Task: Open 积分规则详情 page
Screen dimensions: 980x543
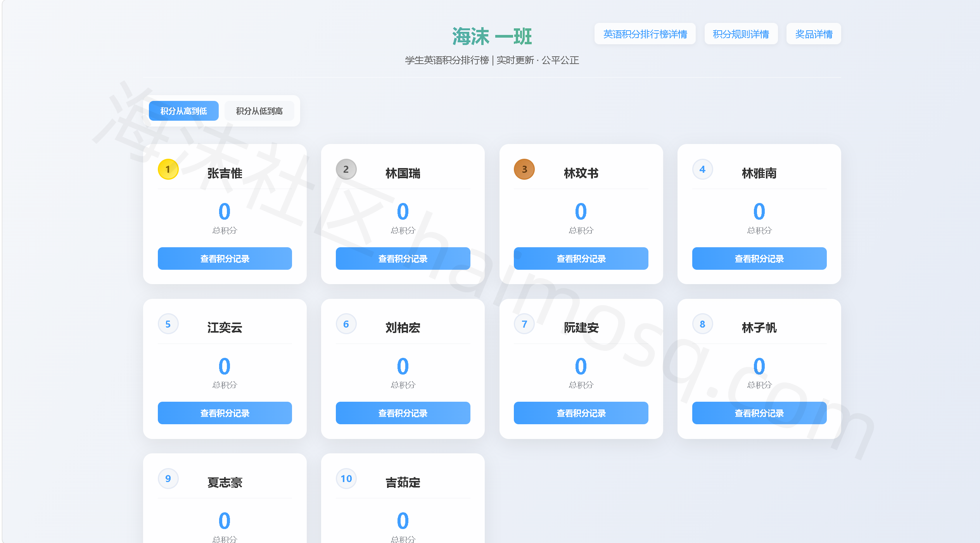Action: [x=741, y=34]
